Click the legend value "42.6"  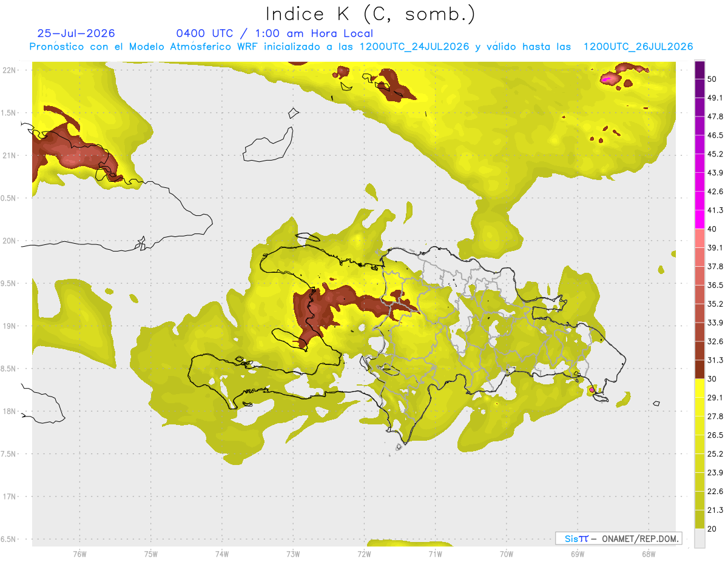coord(716,192)
